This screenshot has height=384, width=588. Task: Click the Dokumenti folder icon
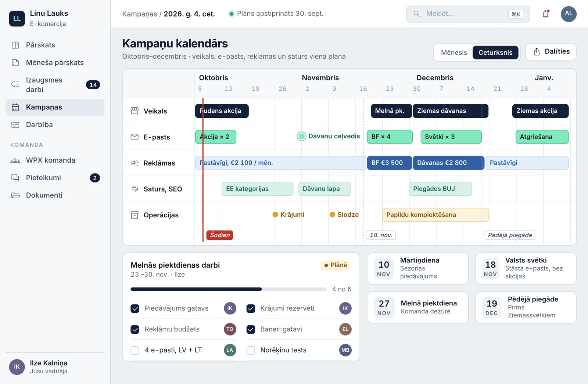(15, 195)
